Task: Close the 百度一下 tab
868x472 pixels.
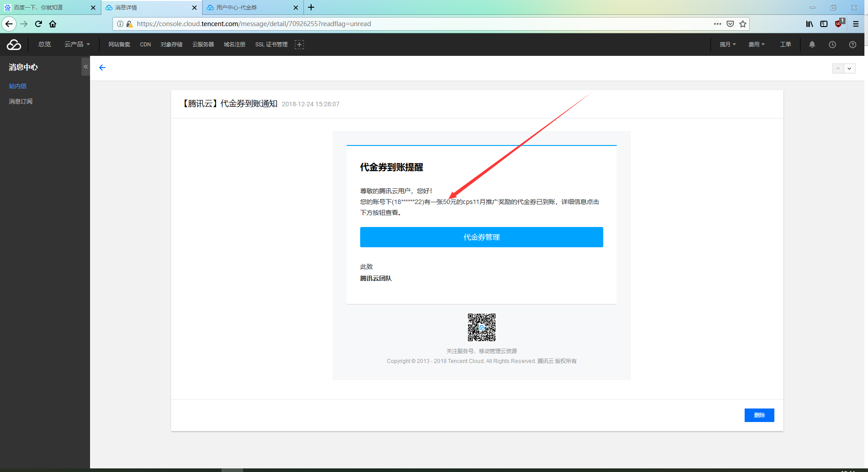Action: [x=93, y=8]
